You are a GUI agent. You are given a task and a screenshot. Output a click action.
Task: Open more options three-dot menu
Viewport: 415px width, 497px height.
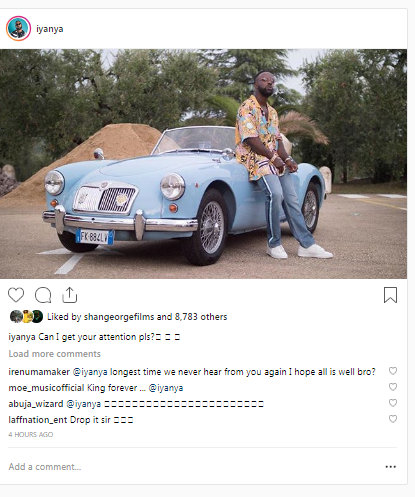click(x=390, y=467)
